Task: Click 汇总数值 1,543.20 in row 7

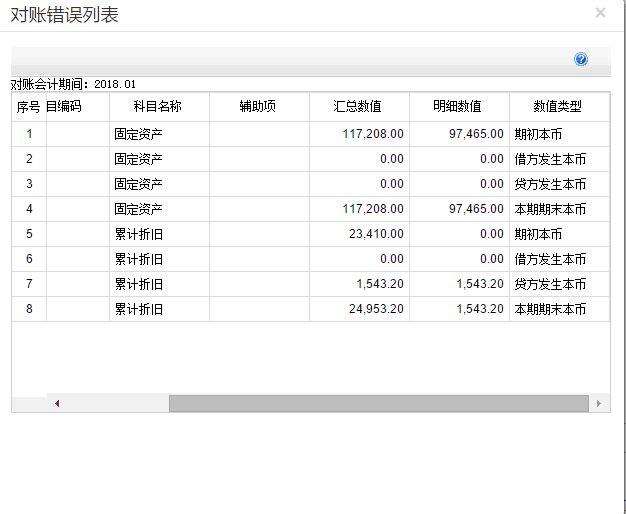Action: pos(380,284)
